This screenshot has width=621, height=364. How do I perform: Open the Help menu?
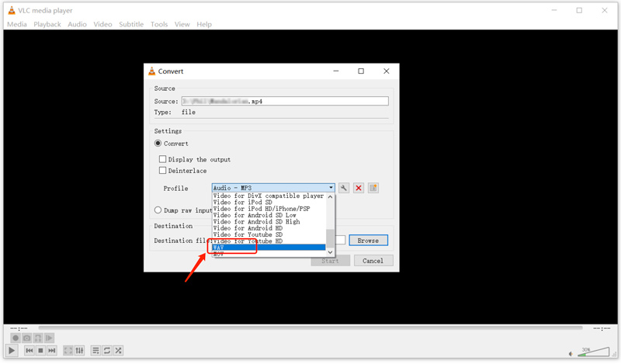click(x=204, y=24)
